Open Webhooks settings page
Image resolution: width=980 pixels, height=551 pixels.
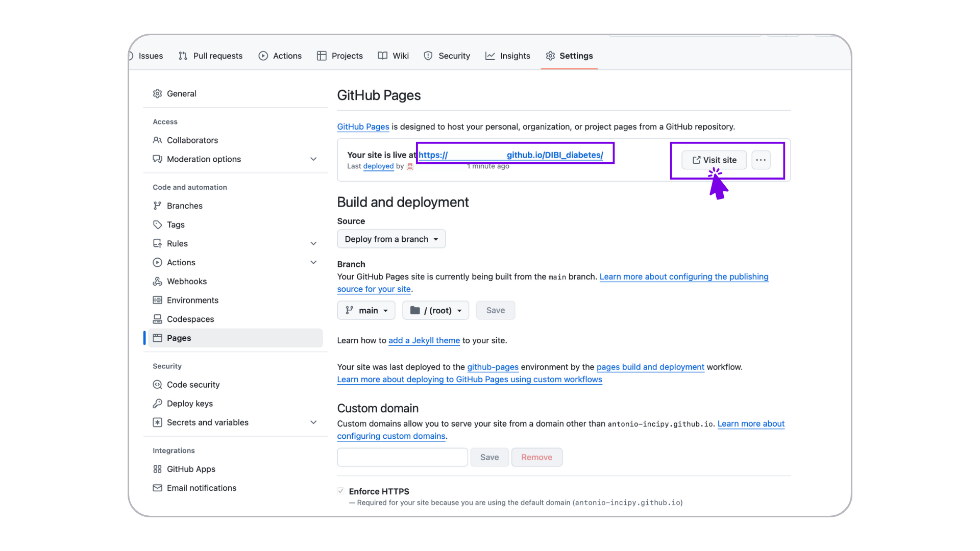tap(235, 281)
